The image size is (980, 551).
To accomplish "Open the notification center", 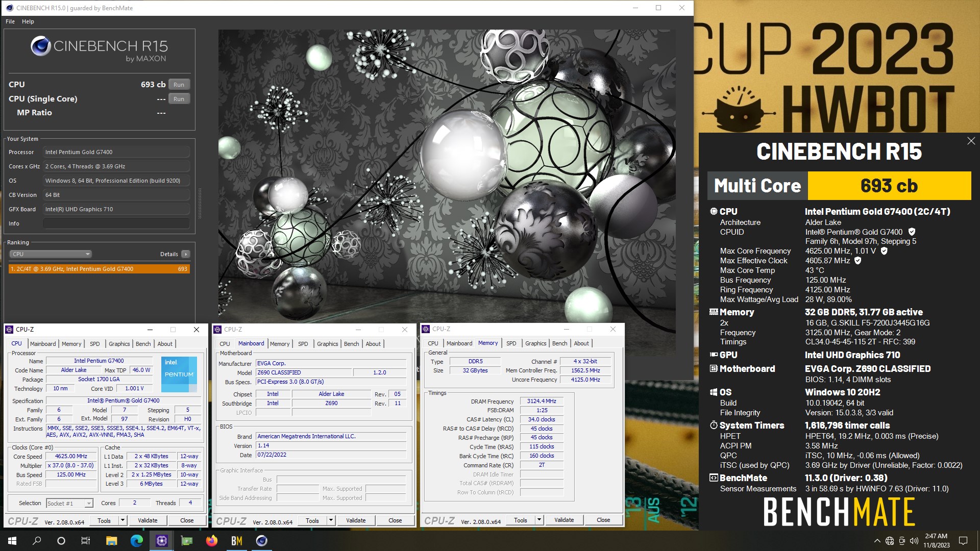I will [963, 541].
